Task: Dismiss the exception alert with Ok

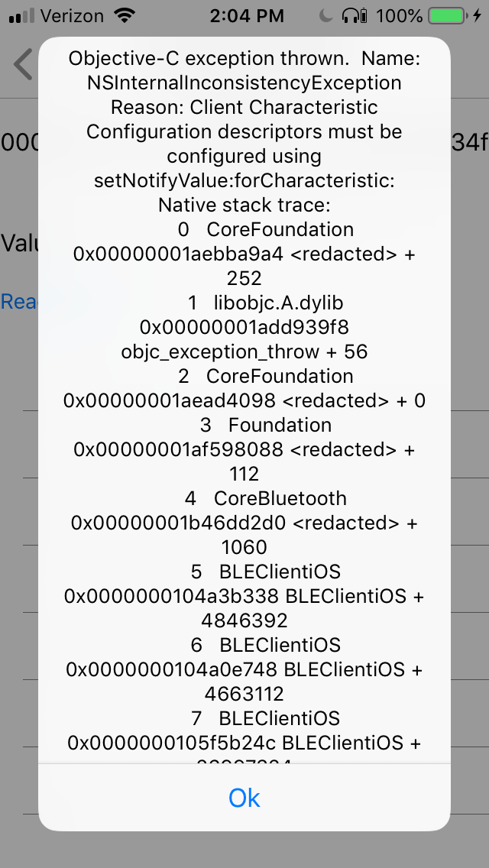Action: click(x=244, y=797)
